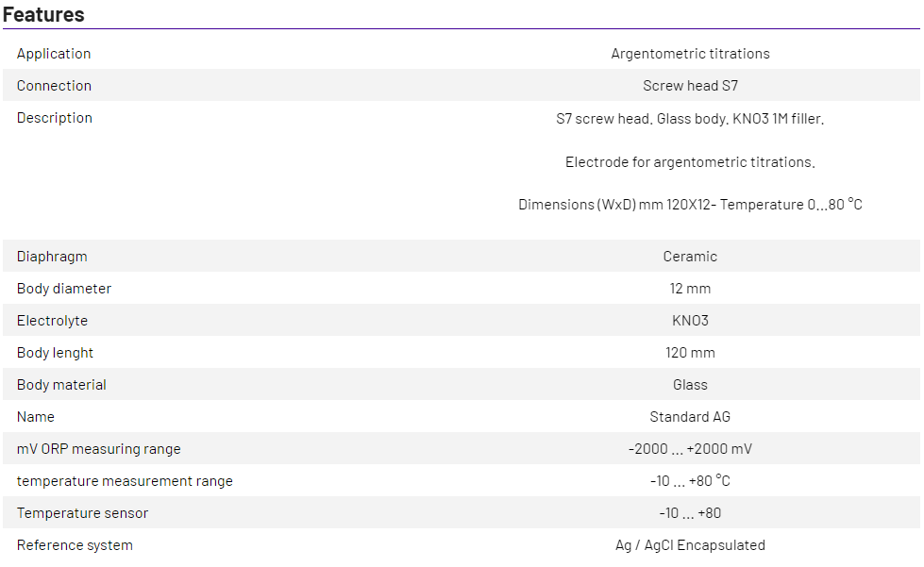Select the Application row label
Viewport: 924px width, 567px height.
[54, 54]
